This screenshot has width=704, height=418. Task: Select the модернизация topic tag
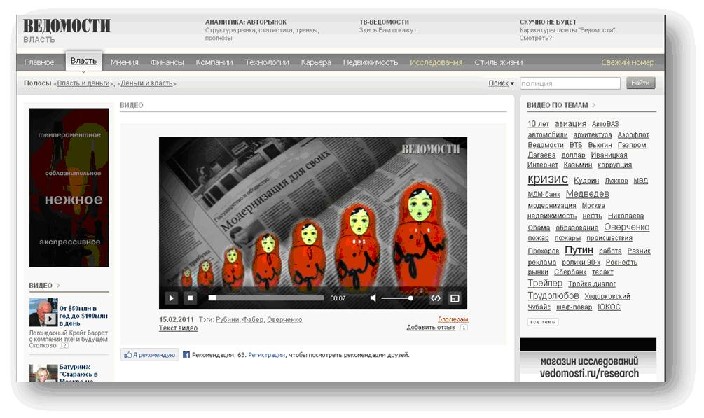point(552,206)
